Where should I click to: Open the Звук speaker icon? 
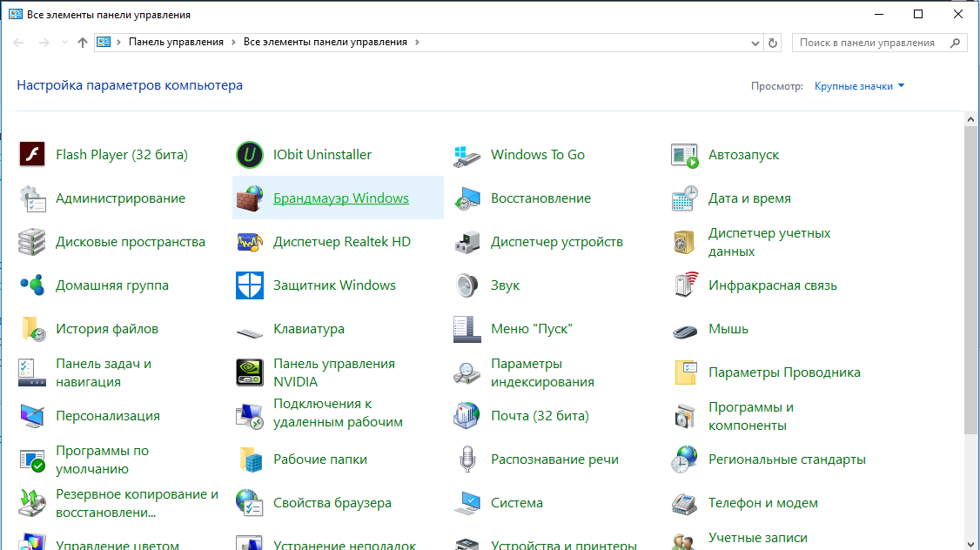[x=467, y=285]
